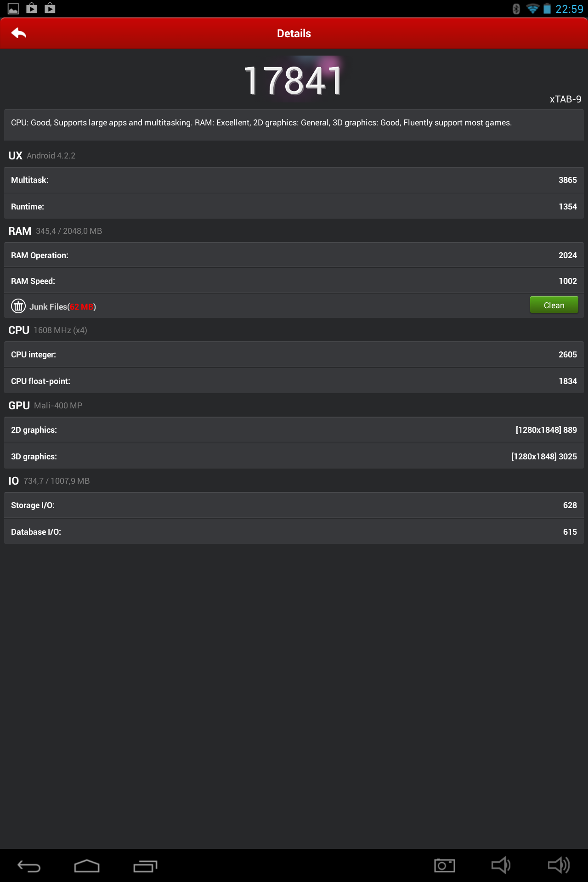Tap the CPU integer score row
The height and width of the screenshot is (882, 588).
tap(294, 355)
